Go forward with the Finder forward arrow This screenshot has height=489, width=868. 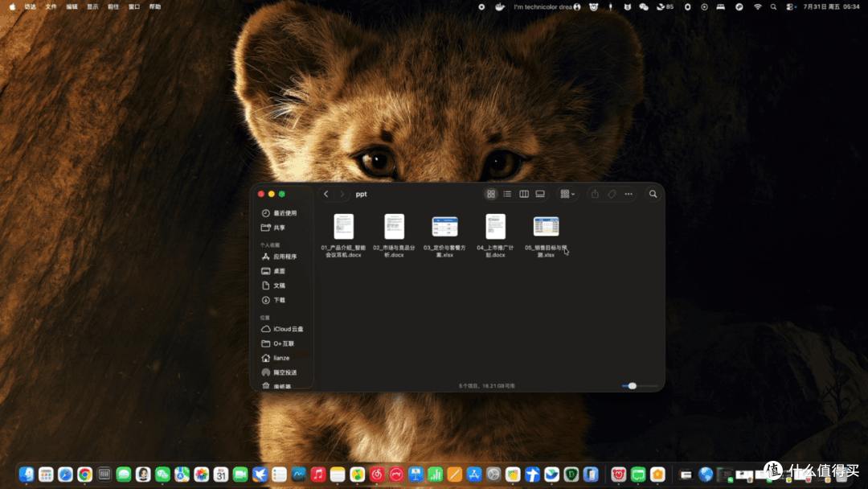tap(342, 194)
